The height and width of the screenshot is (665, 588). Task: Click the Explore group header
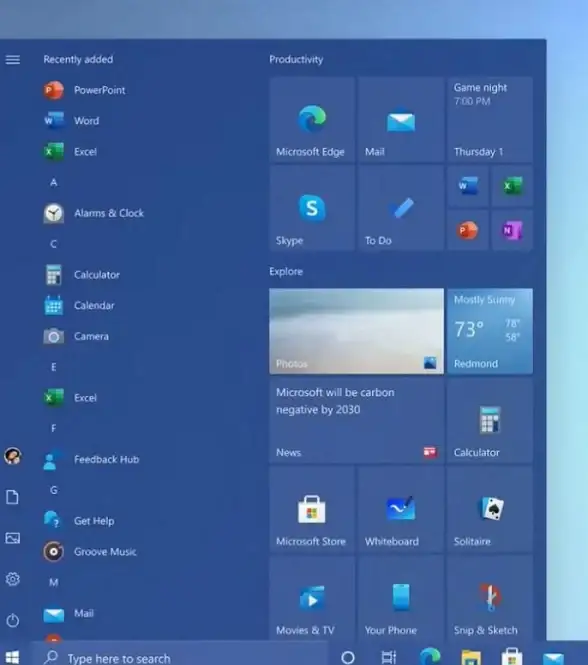click(x=286, y=271)
